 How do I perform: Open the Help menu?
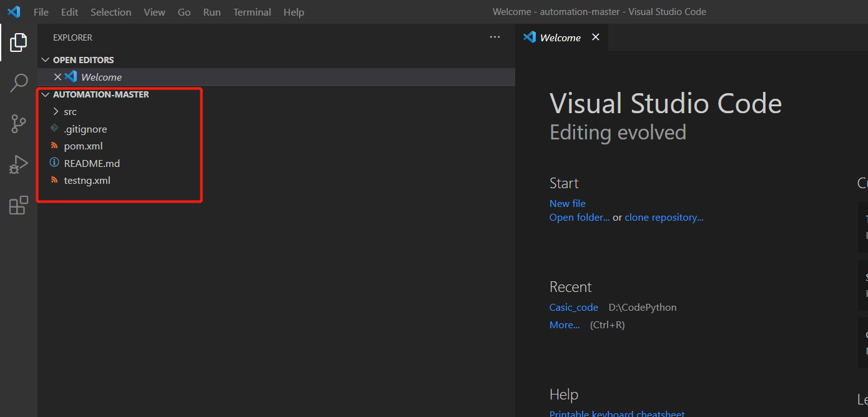tap(293, 12)
